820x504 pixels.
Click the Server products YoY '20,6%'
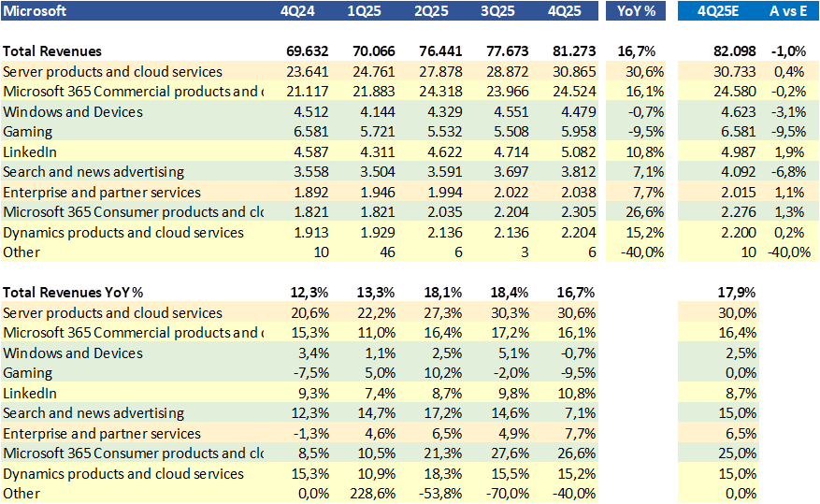310,313
